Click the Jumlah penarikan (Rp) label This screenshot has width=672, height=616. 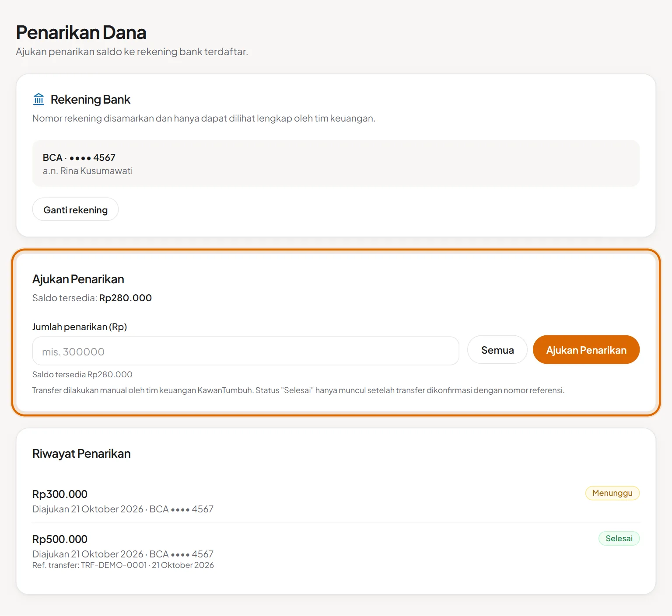pyautogui.click(x=80, y=327)
